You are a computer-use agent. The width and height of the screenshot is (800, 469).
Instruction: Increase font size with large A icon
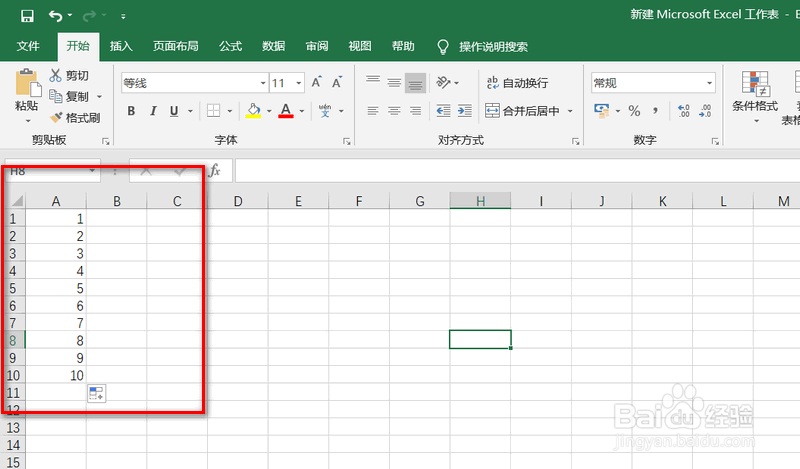point(317,82)
